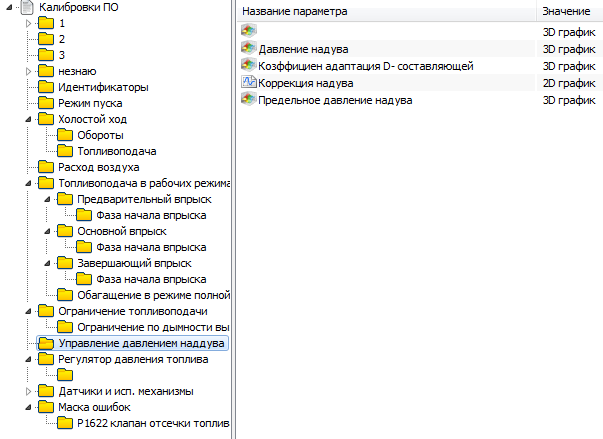The image size is (603, 439).
Task: Click the 3D icon of Коэффициен адаптация D-составляющей
Action: point(249,66)
